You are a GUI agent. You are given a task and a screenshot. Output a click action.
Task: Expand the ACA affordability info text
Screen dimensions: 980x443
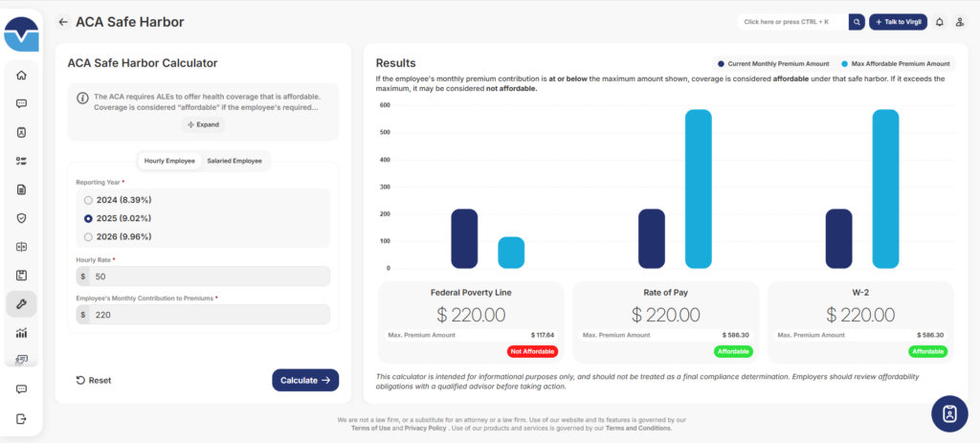pos(203,124)
